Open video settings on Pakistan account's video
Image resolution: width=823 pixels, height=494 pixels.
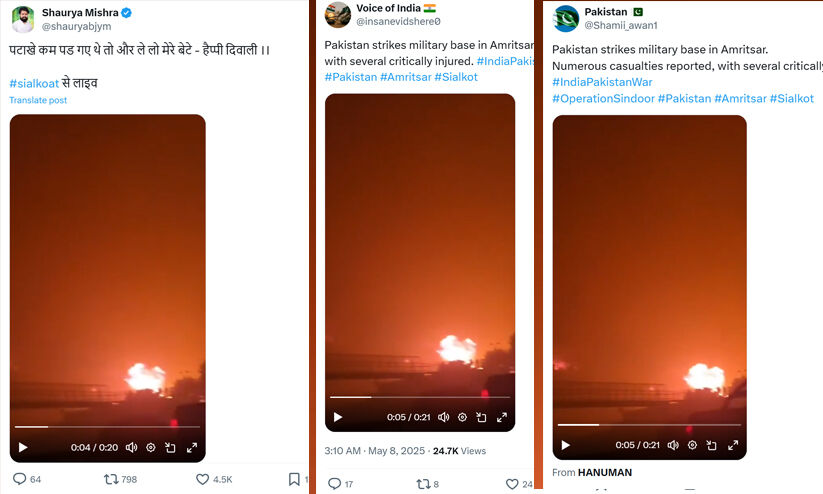pos(691,445)
